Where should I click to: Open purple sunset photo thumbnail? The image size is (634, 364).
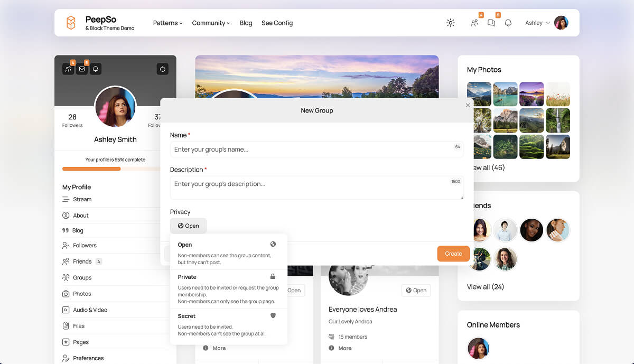[x=532, y=94]
